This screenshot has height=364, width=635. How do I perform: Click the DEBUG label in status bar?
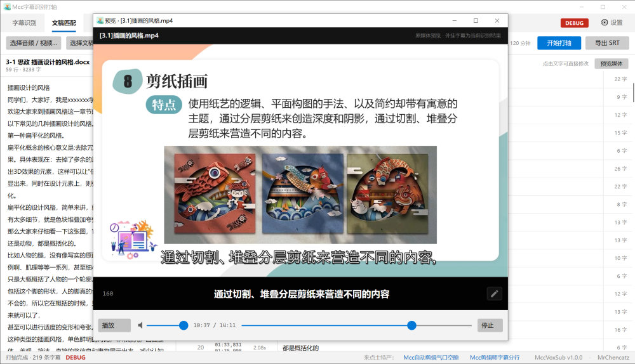76,358
